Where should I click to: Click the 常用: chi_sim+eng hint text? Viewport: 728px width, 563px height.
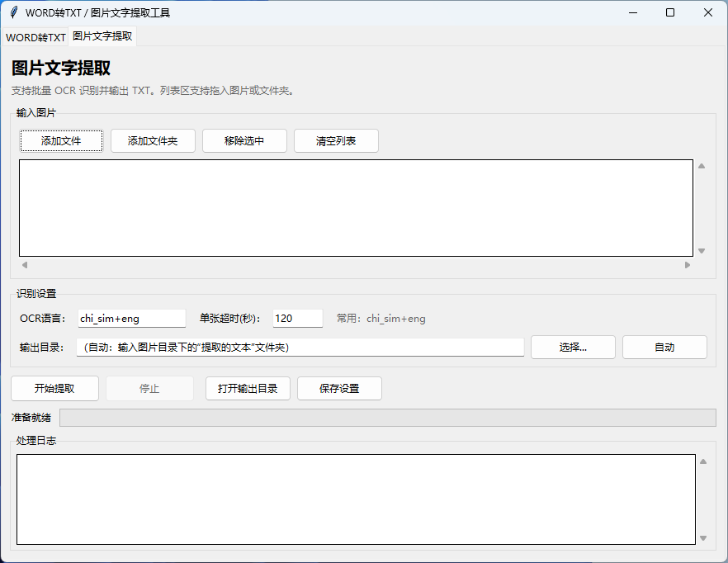click(x=381, y=318)
